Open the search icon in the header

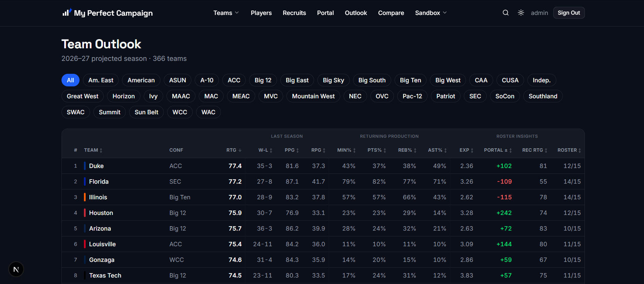point(506,13)
